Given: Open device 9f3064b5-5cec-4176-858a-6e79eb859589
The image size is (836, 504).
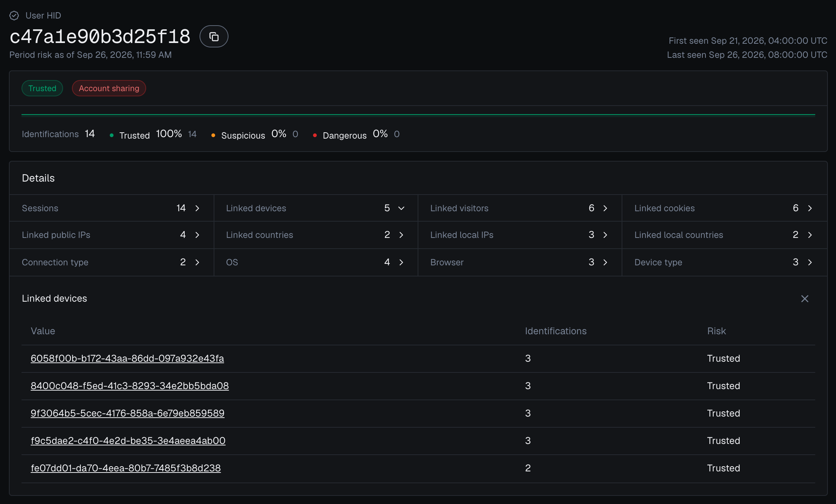Looking at the screenshot, I should [x=128, y=413].
